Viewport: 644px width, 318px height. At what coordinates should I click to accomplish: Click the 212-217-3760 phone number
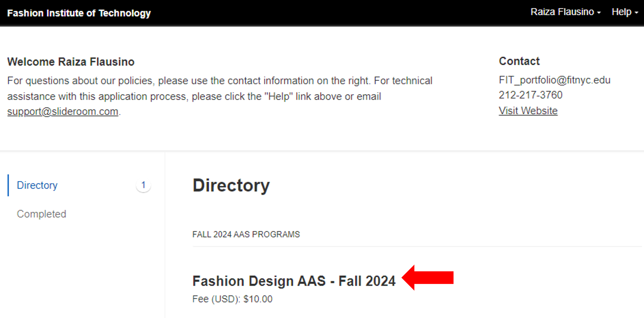point(530,95)
